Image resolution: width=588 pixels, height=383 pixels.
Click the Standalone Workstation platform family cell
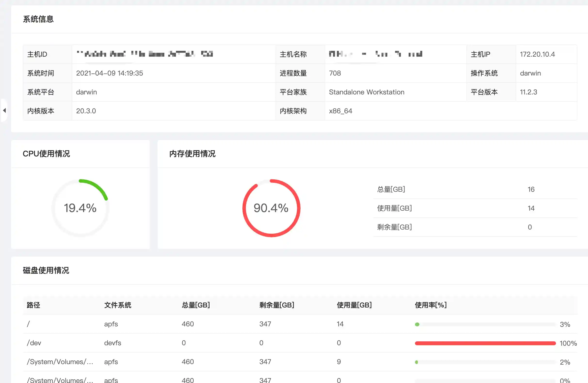click(366, 92)
